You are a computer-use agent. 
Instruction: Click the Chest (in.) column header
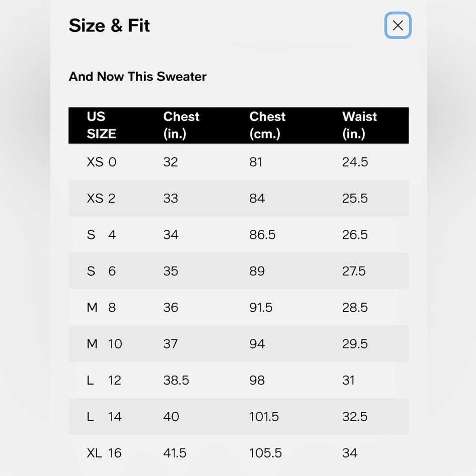point(181,125)
